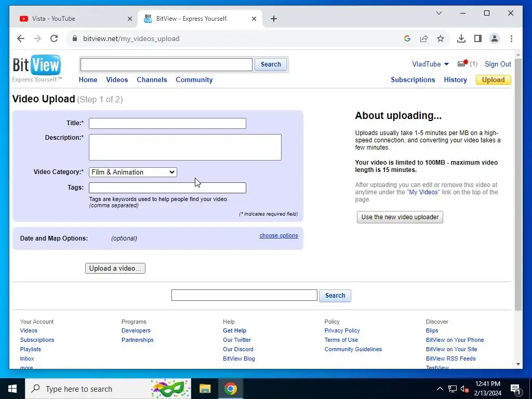This screenshot has height=399, width=532.
Task: Click the top Search button
Action: 270,64
